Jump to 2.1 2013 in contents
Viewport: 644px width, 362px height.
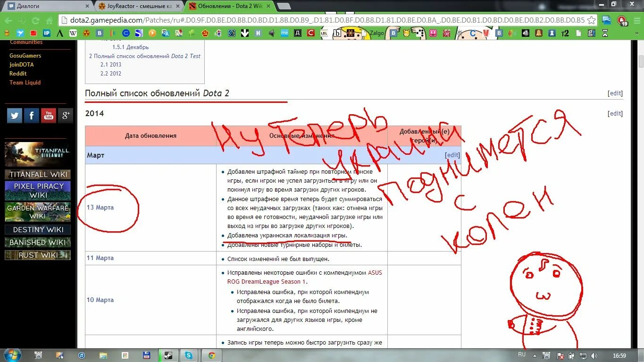coord(111,65)
